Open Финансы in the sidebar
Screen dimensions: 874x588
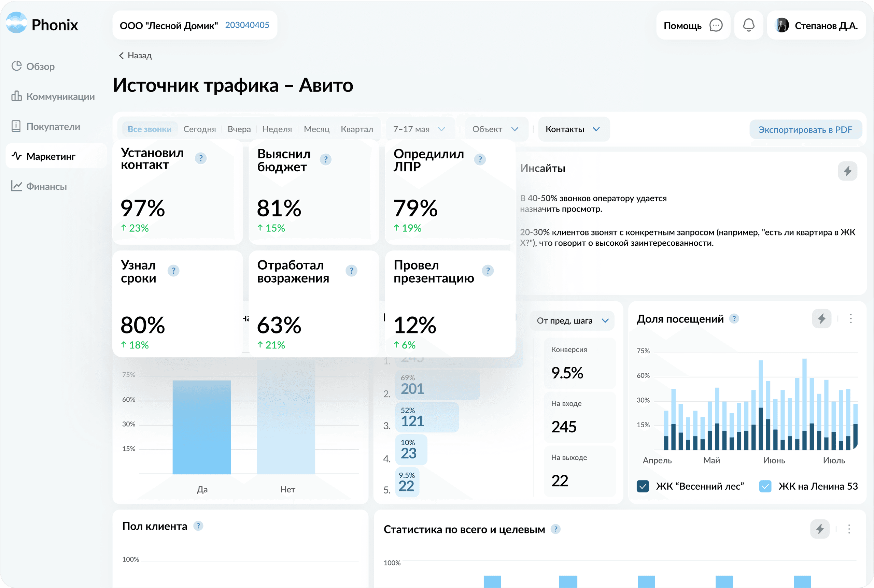coord(46,186)
